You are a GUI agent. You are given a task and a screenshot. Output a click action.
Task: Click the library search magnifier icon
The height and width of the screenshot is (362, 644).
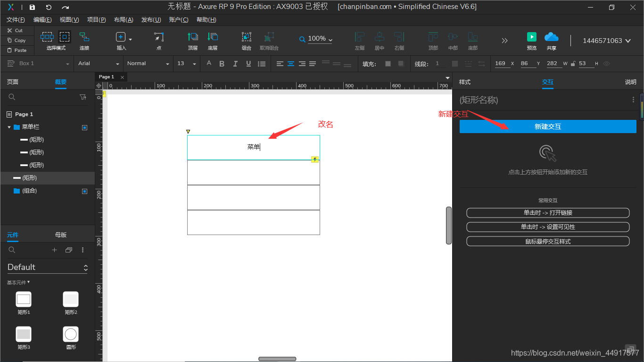coord(12,250)
